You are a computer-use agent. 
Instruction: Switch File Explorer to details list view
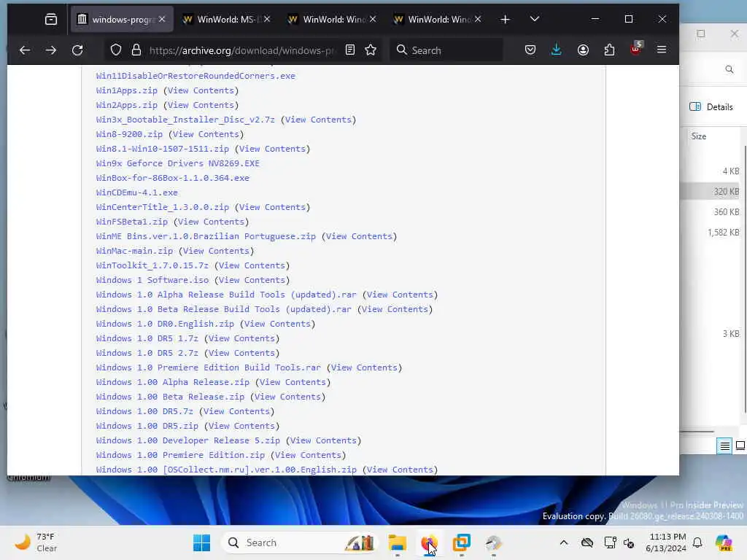(x=724, y=446)
